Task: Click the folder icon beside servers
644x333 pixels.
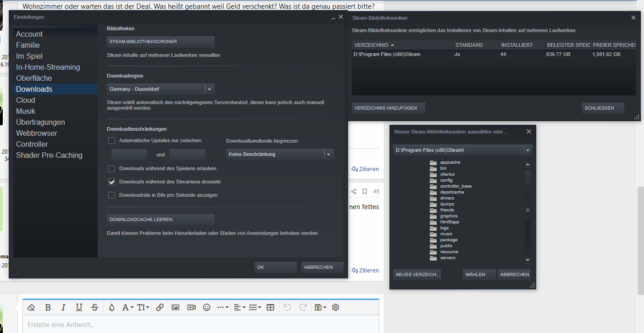Action: click(433, 258)
